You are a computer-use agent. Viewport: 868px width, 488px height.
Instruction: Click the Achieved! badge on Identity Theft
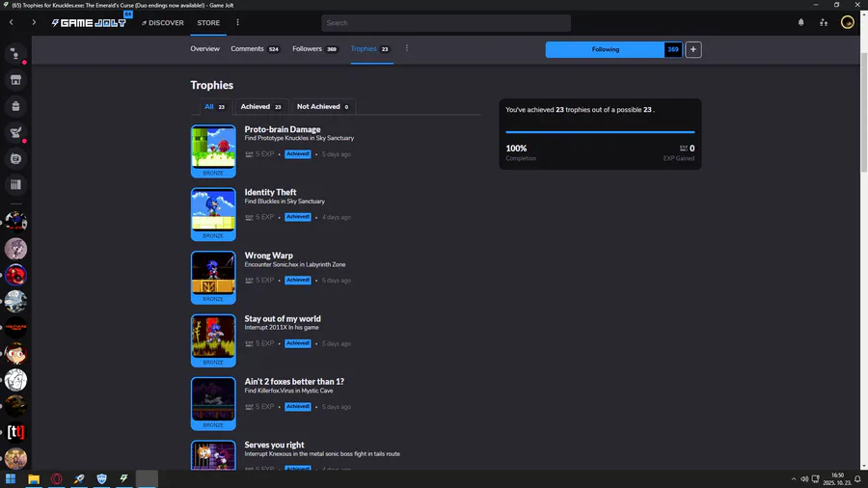pos(298,217)
